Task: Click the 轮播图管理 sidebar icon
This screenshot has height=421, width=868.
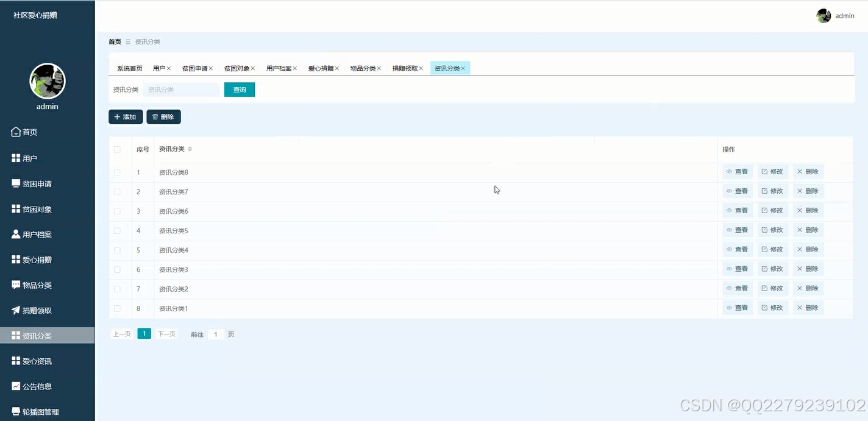Action: click(x=15, y=411)
